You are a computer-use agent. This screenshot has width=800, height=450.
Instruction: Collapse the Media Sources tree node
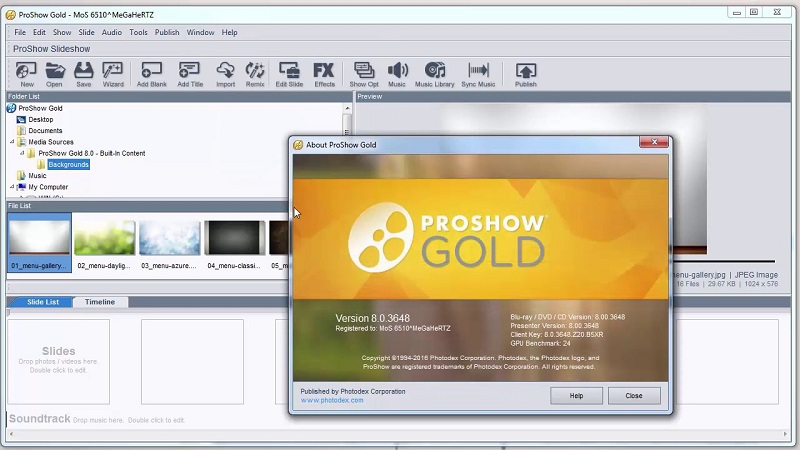[12, 142]
